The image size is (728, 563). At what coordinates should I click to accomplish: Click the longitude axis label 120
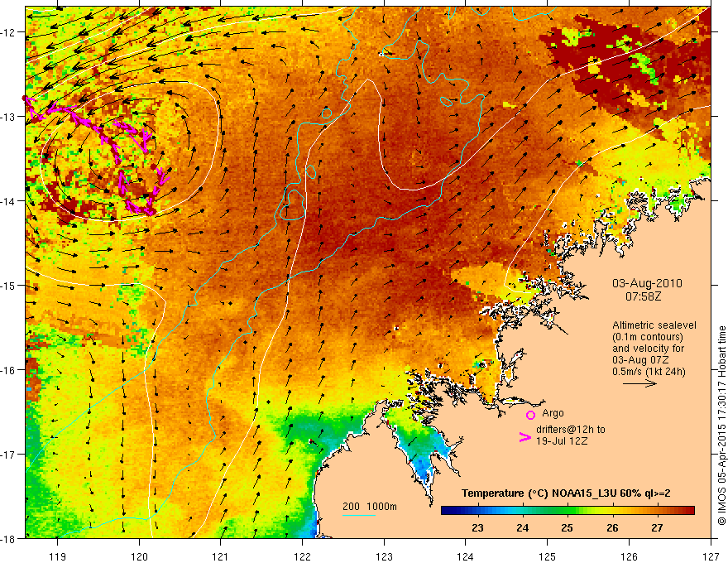[139, 556]
